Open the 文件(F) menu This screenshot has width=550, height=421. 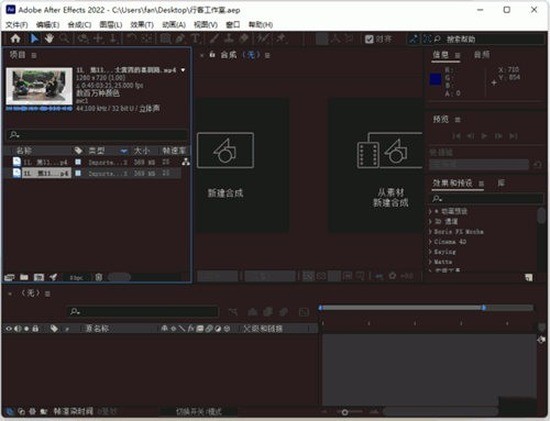16,25
